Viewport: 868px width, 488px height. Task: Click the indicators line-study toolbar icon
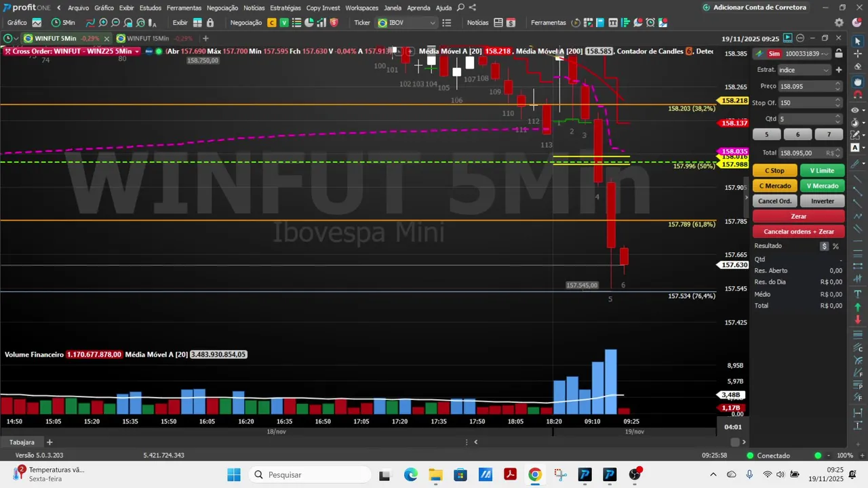pyautogui.click(x=90, y=22)
